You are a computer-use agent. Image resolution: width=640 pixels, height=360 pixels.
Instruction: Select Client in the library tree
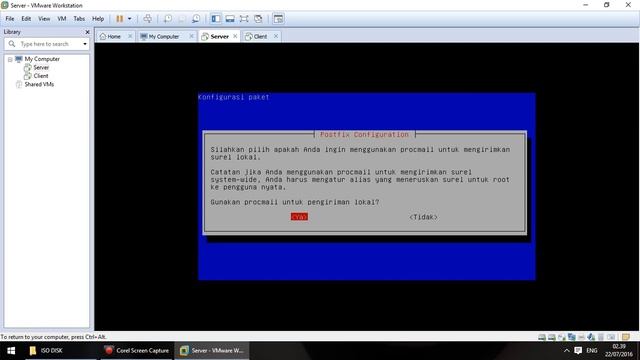click(41, 76)
